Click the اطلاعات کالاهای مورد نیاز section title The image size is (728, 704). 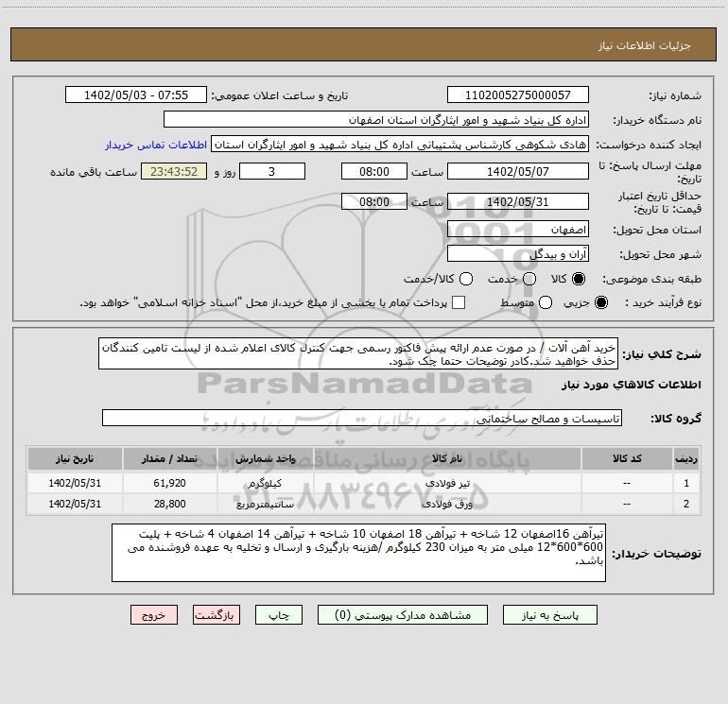[631, 385]
